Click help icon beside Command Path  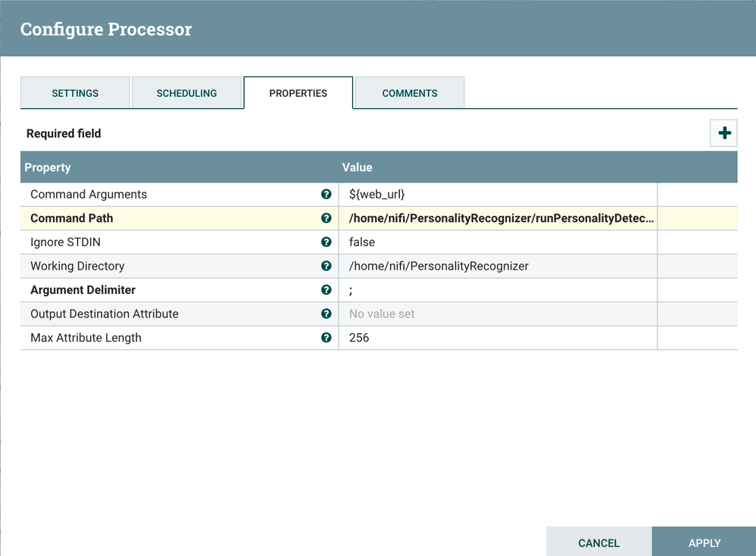click(x=326, y=218)
